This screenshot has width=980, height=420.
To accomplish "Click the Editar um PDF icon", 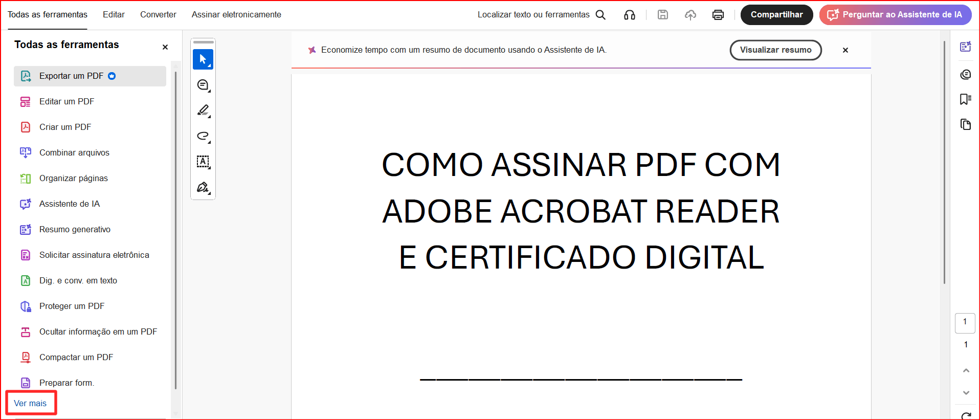I will click(x=26, y=102).
